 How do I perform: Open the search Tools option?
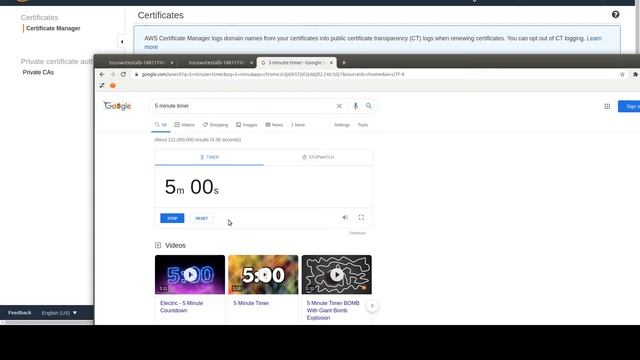click(x=363, y=125)
